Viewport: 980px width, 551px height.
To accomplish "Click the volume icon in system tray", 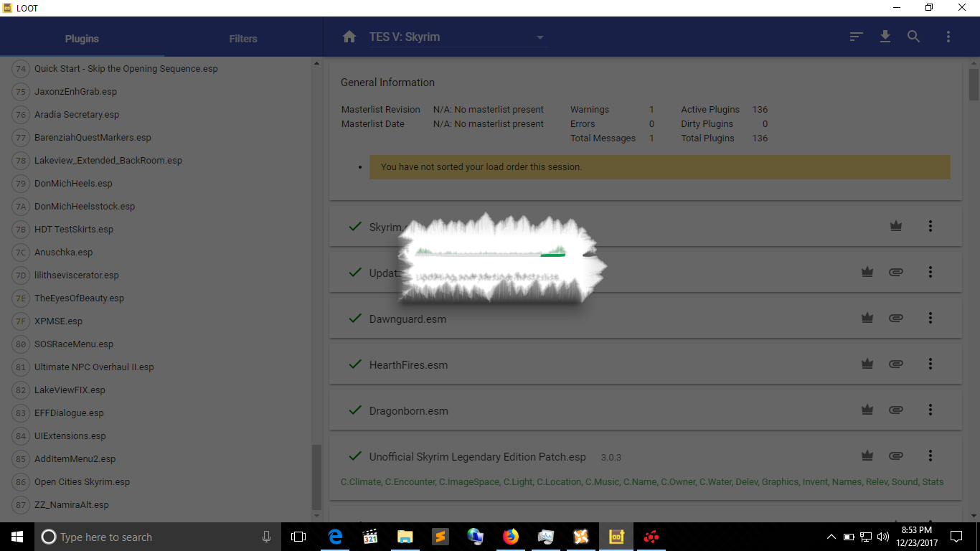I will 883,537.
